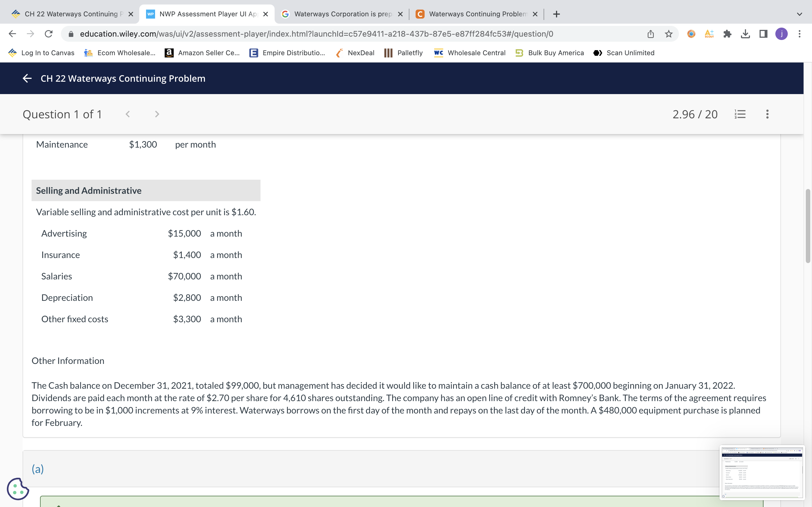The image size is (812, 507).
Task: Switch to the Waterways Corporation Google tab
Action: coord(339,14)
